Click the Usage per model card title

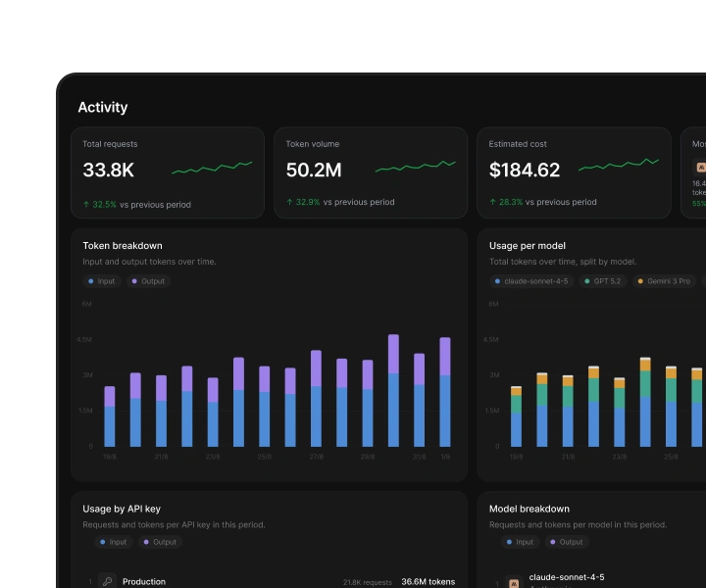[528, 246]
